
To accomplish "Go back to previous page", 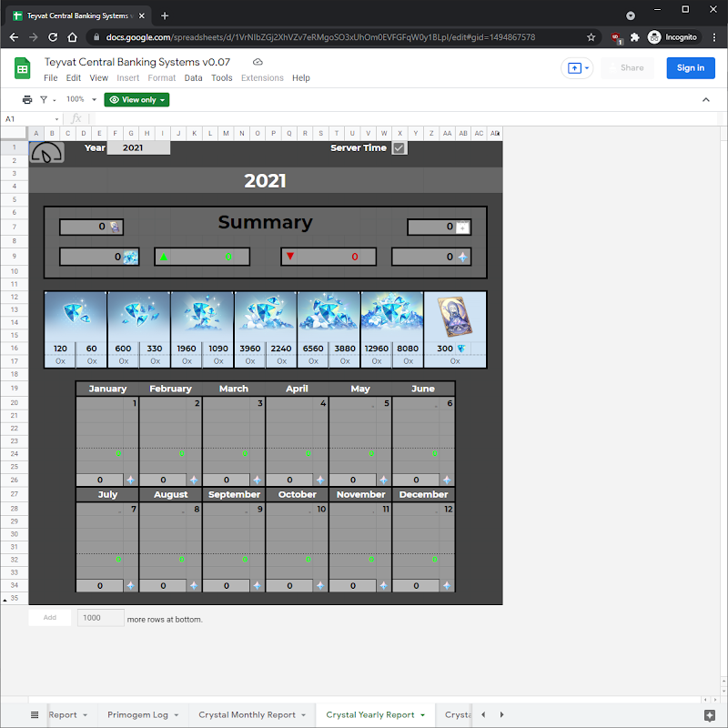I will pyautogui.click(x=14, y=37).
